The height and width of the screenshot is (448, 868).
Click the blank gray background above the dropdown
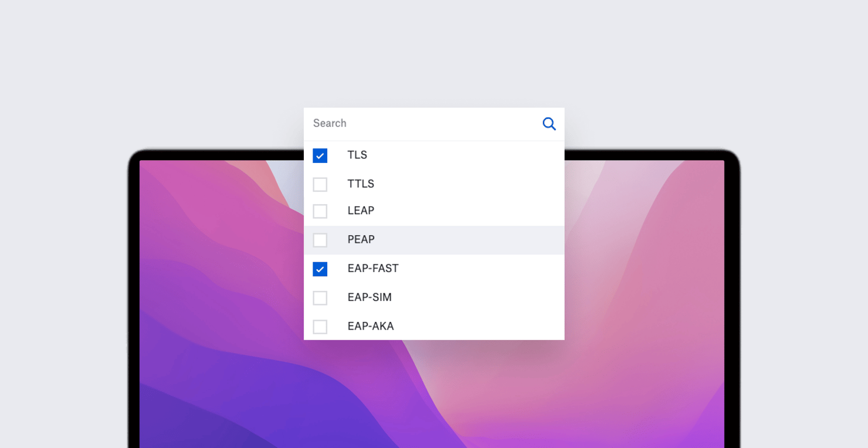coord(434,53)
